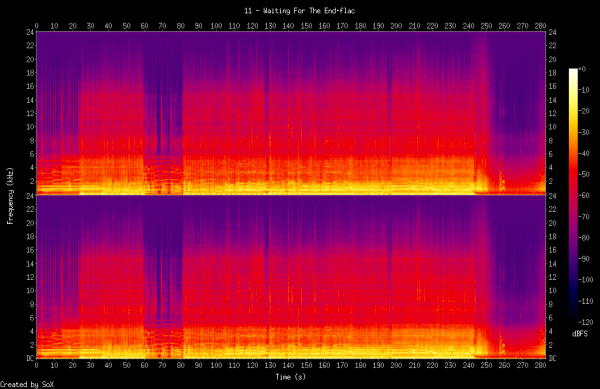Click the 'Time (s)' axis label
600x389 pixels.
pos(290,377)
